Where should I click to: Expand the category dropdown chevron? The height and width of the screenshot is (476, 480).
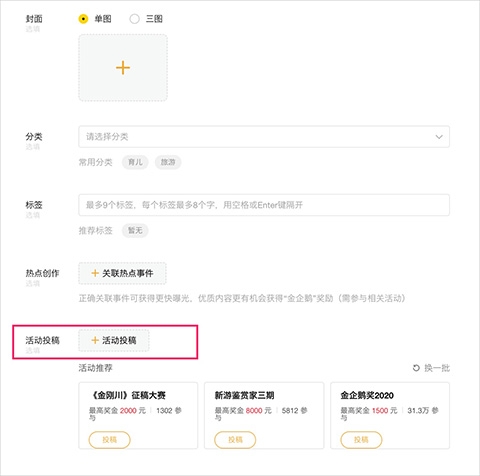pos(439,137)
